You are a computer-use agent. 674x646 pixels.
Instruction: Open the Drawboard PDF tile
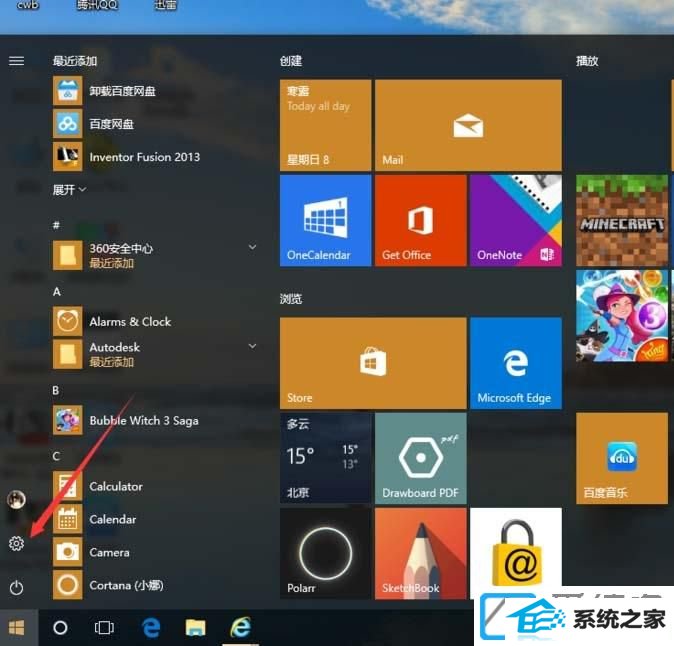point(420,458)
